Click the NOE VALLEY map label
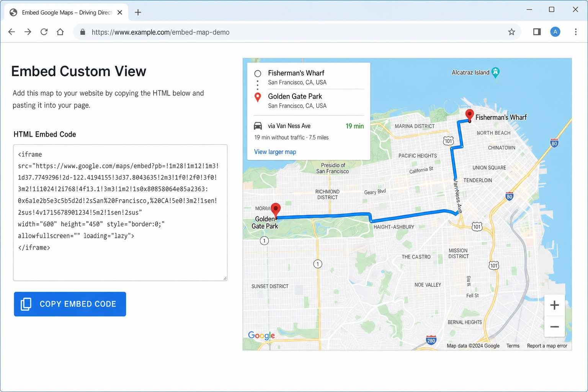 pyautogui.click(x=428, y=285)
